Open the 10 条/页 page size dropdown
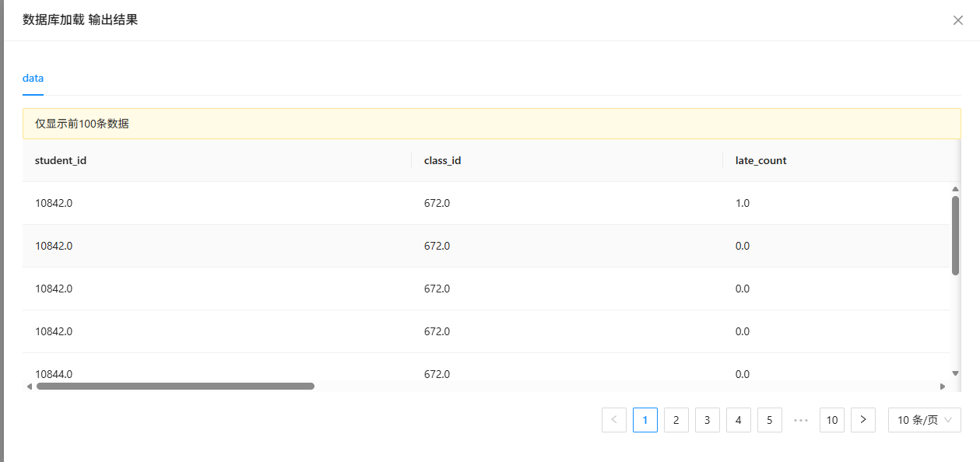 click(925, 420)
